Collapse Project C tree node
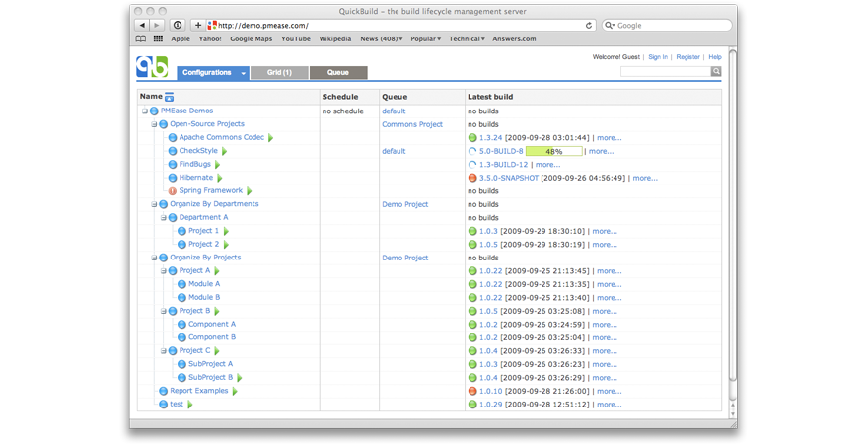Image resolution: width=868 pixels, height=444 pixels. [x=164, y=351]
